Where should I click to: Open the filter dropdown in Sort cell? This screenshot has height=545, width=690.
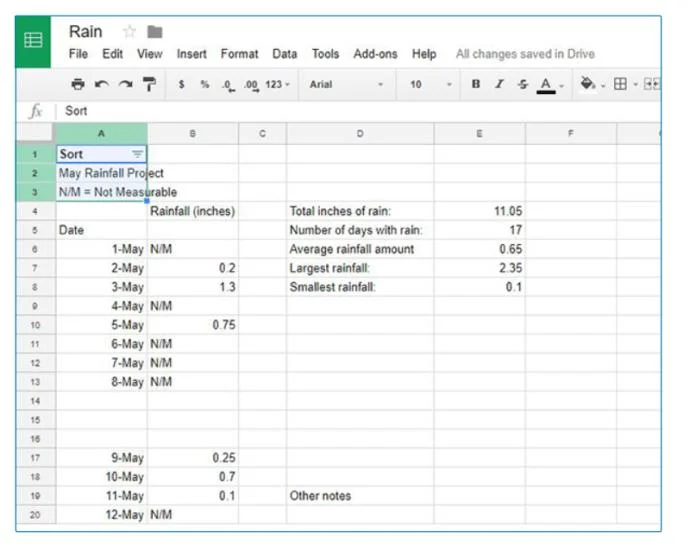137,154
